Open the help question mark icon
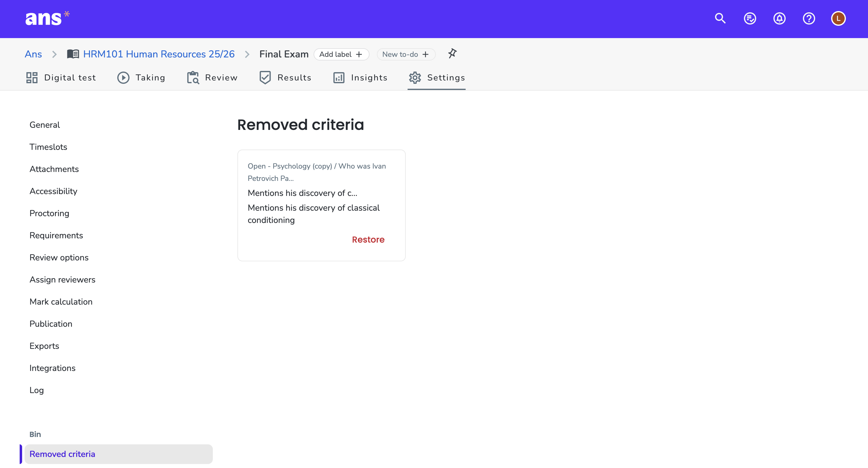Screen dimensions: 868x468 [x=809, y=18]
